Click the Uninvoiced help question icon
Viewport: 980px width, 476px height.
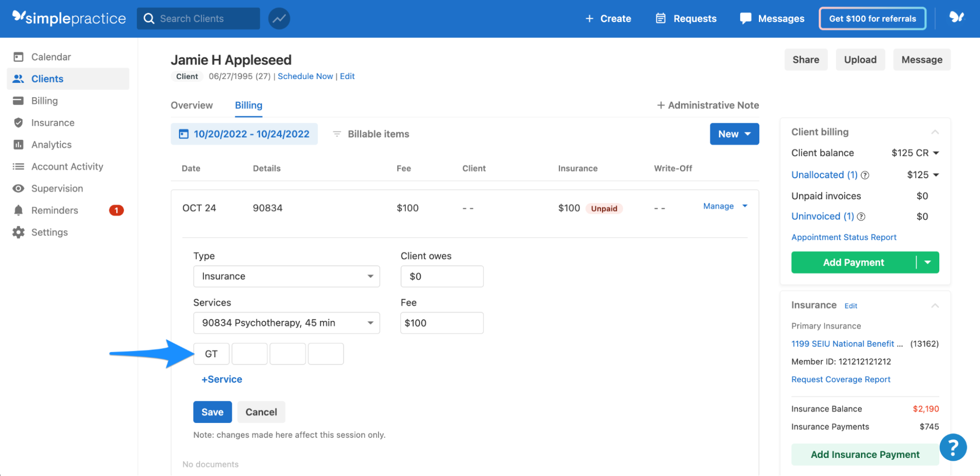861,216
